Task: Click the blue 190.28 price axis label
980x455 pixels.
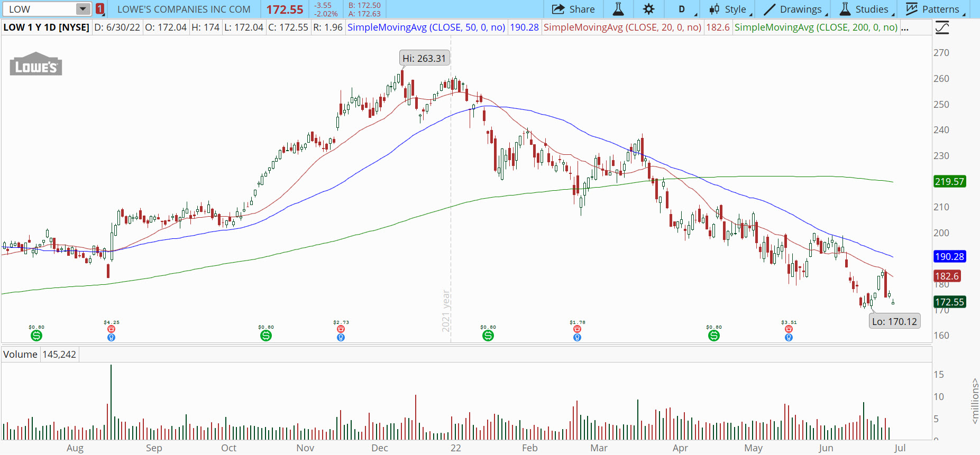Action: (950, 256)
